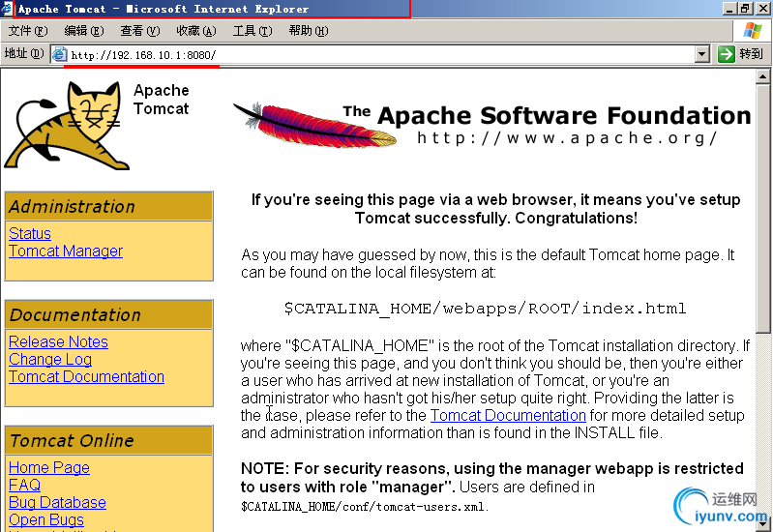Open the 文件(F) menu
The width and height of the screenshot is (773, 532).
pyautogui.click(x=28, y=31)
